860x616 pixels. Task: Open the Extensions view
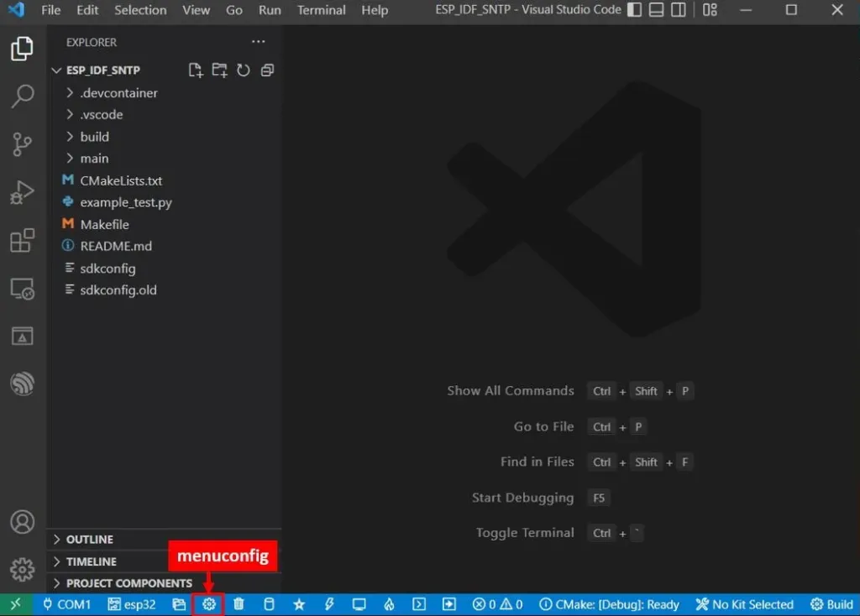[22, 241]
